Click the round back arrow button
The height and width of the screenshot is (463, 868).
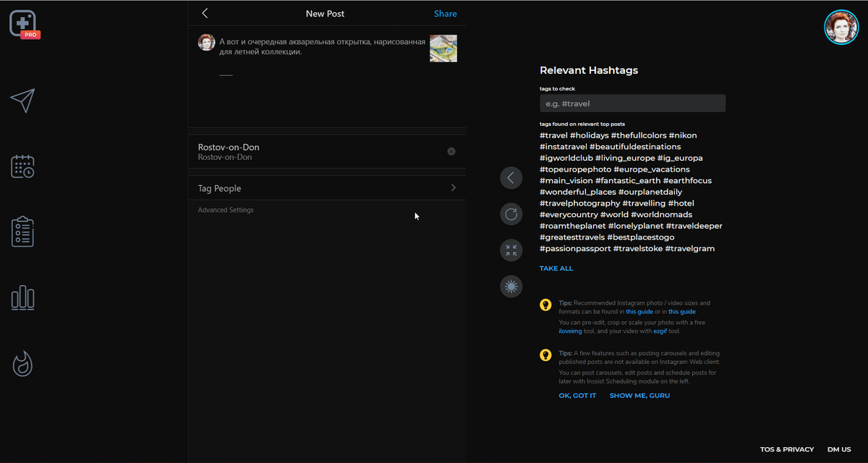511,177
